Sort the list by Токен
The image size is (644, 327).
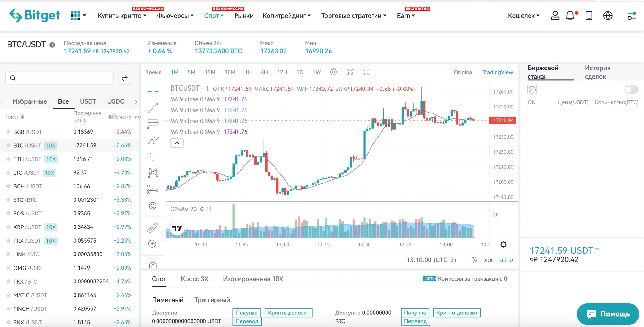coord(15,117)
